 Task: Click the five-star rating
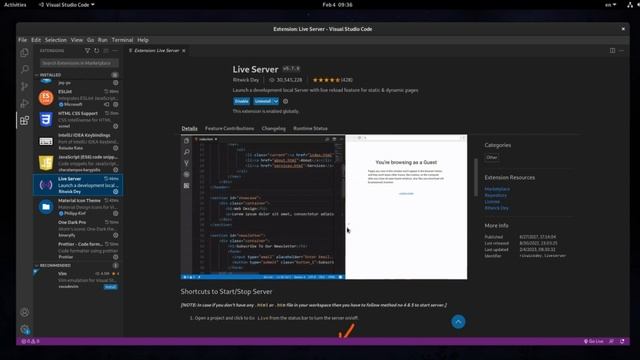pyautogui.click(x=326, y=80)
